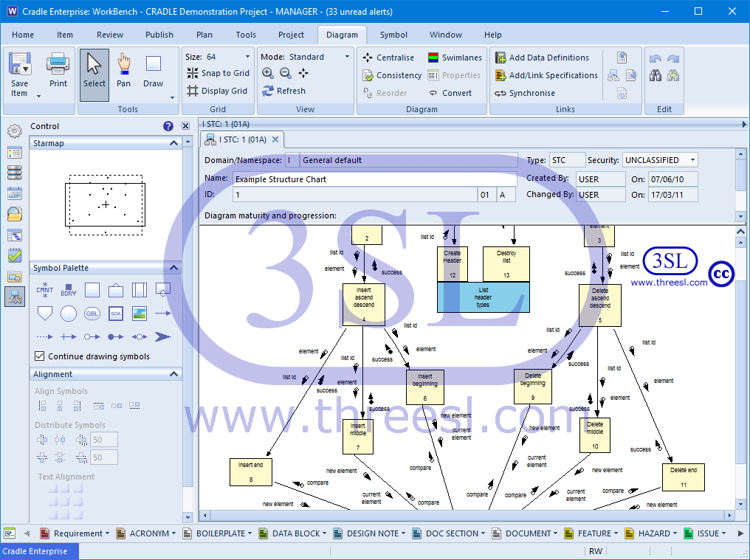Open the Home ribbon tab
This screenshot has height=560, width=750.
(23, 35)
